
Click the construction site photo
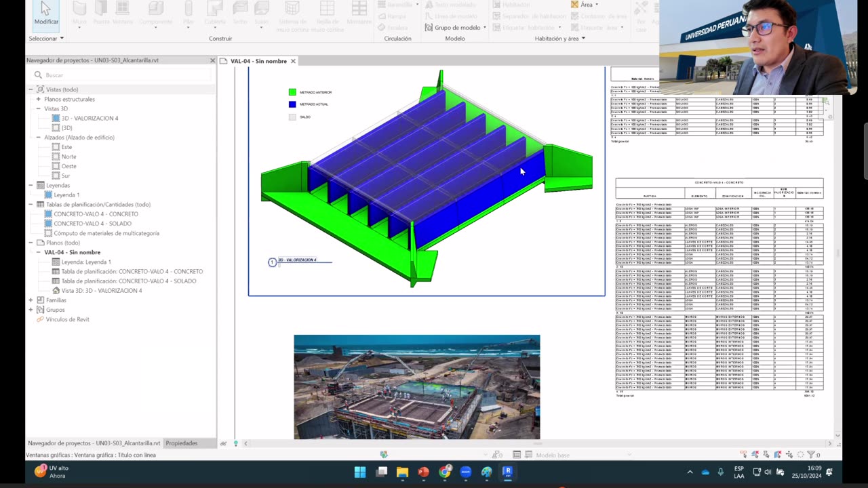[x=417, y=387]
